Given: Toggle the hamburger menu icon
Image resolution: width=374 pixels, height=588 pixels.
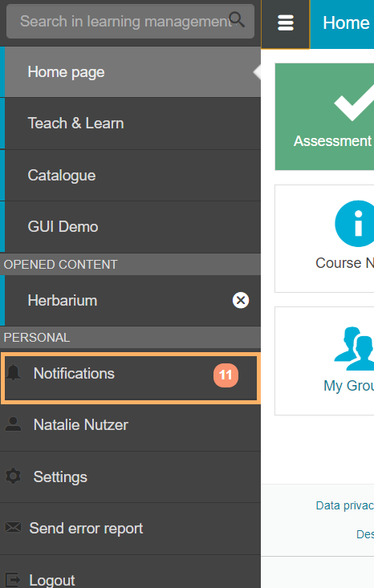Looking at the screenshot, I should click(286, 23).
